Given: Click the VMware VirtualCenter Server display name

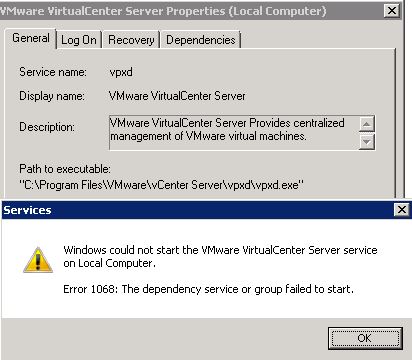Looking at the screenshot, I should click(177, 96).
